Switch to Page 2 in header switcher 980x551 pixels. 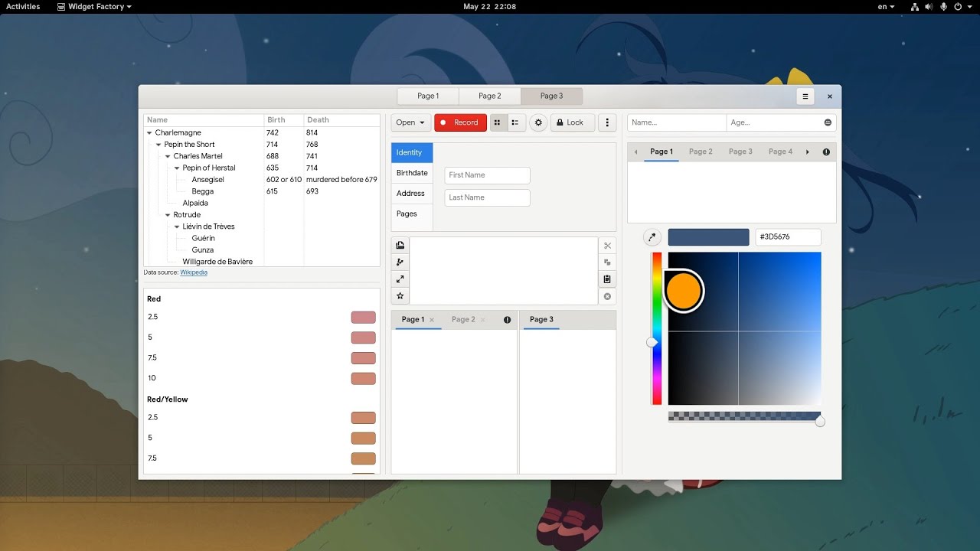490,96
